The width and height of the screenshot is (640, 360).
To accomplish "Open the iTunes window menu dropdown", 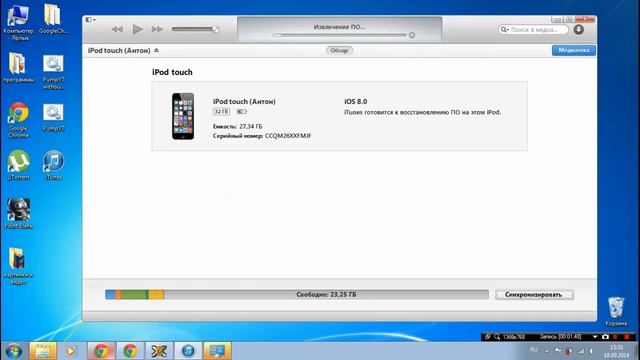I will [90, 19].
